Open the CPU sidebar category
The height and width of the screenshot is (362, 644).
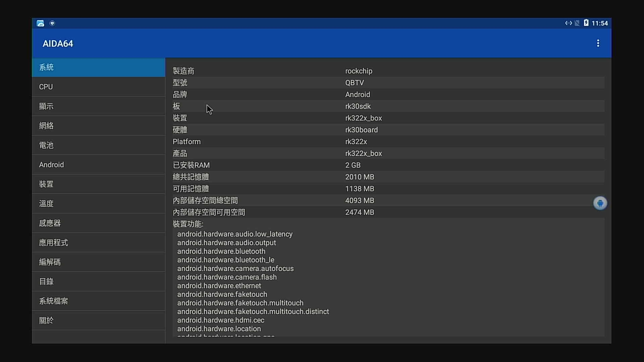point(99,87)
